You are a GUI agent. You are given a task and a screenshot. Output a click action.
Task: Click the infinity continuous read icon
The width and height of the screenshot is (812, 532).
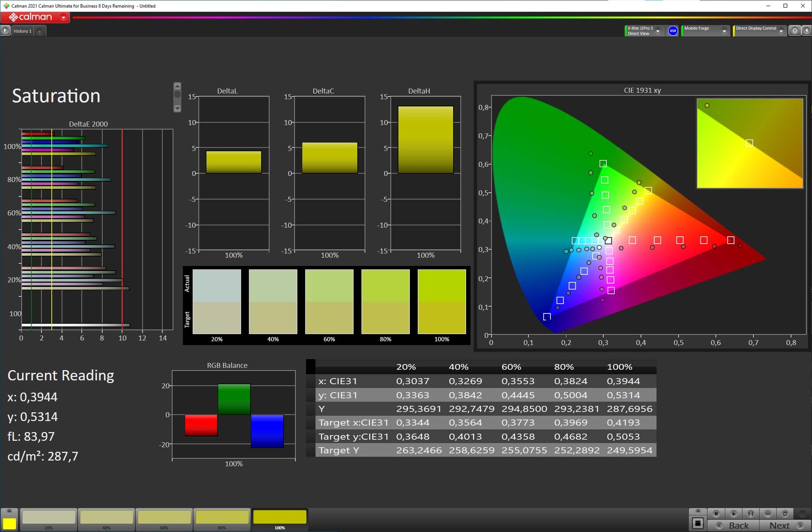pyautogui.click(x=768, y=513)
